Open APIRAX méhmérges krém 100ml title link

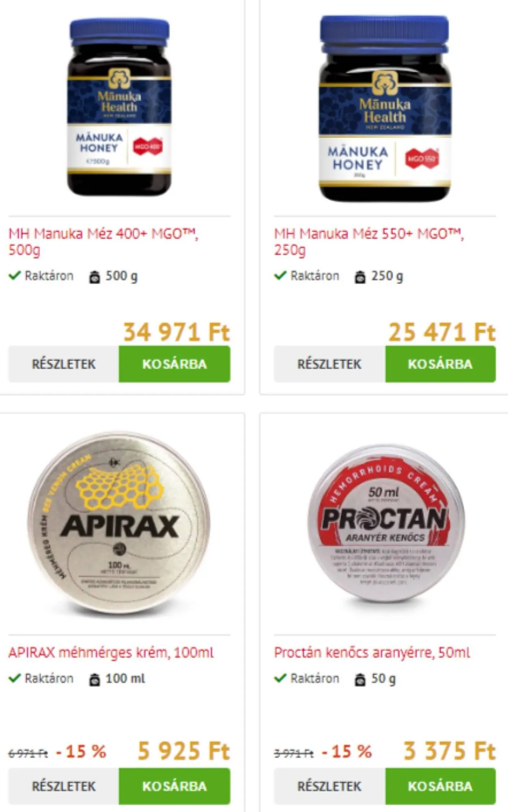tap(111, 652)
